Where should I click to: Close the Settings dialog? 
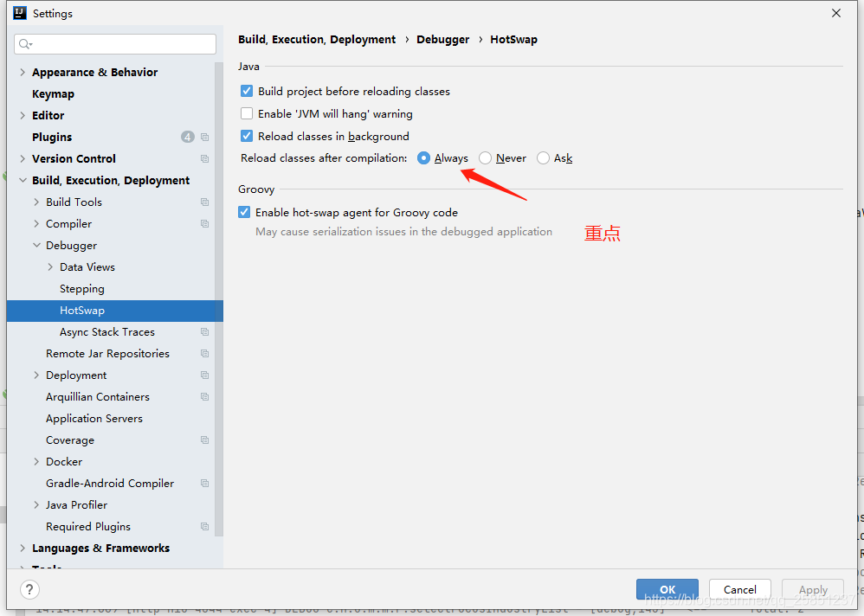coord(836,13)
